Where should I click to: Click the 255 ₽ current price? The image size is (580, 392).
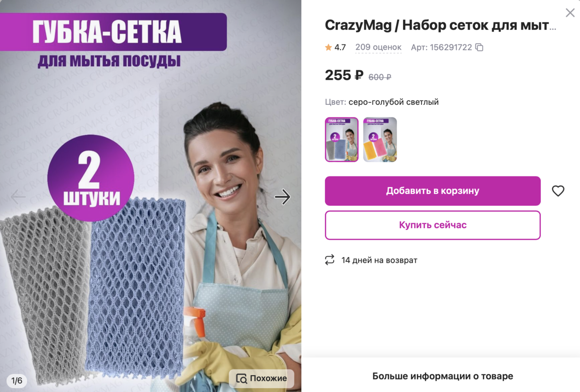click(x=344, y=75)
